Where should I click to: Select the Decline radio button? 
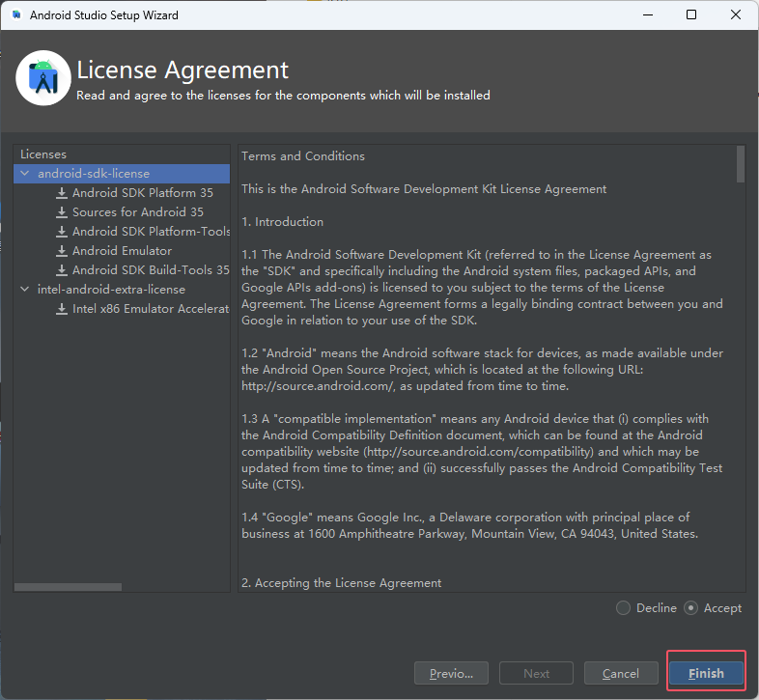click(x=623, y=608)
